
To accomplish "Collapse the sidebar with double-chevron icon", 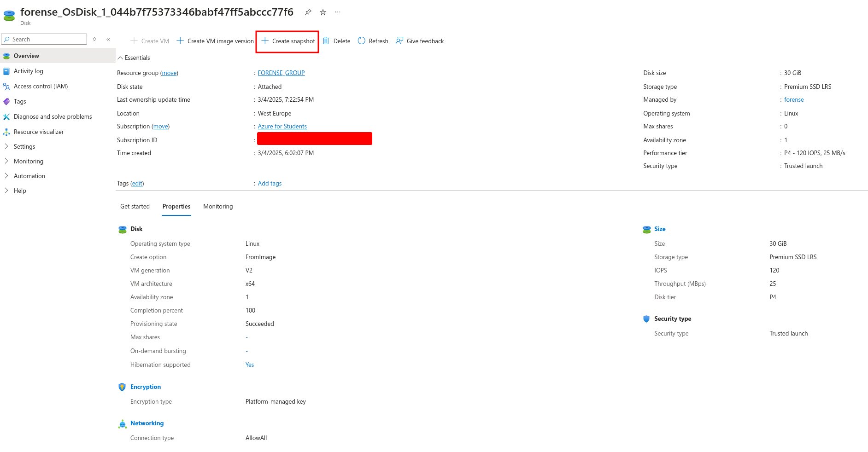I will coord(108,40).
